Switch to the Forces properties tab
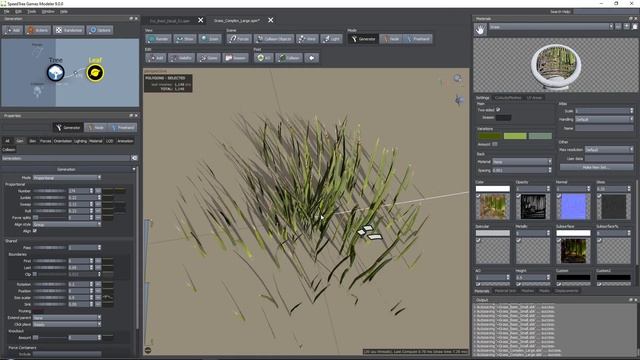640x360 pixels. [x=45, y=141]
